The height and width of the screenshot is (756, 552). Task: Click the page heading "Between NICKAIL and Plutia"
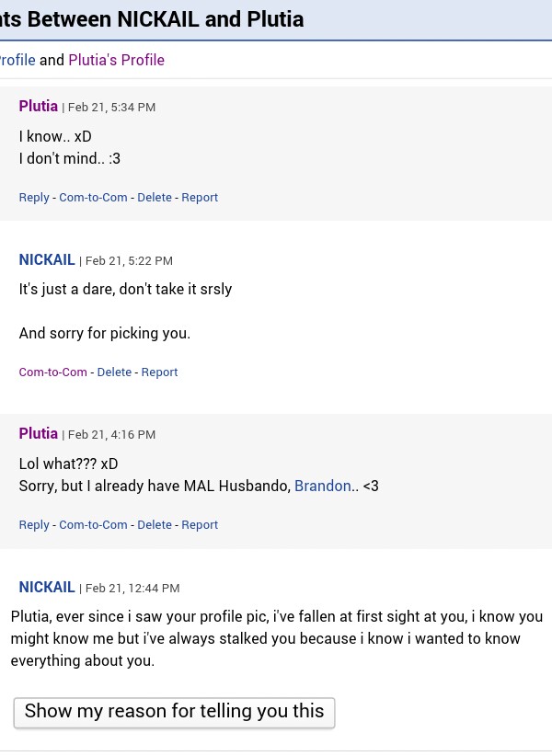[x=152, y=18]
